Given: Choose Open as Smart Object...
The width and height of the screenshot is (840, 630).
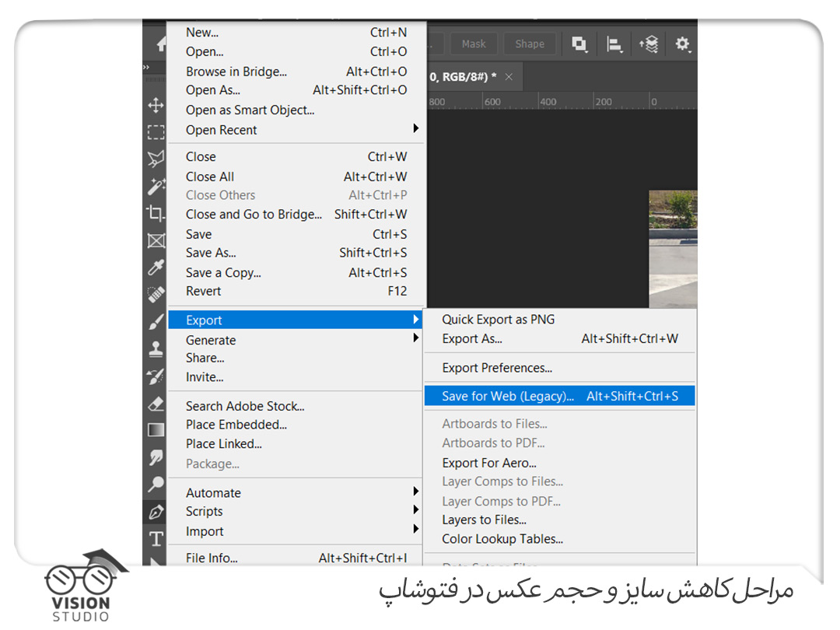Looking at the screenshot, I should (x=296, y=110).
